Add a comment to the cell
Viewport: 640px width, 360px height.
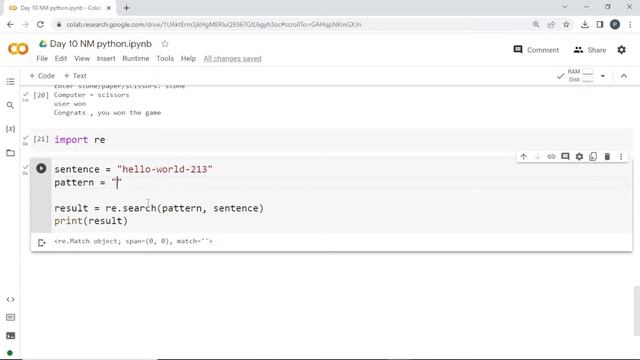tap(565, 157)
